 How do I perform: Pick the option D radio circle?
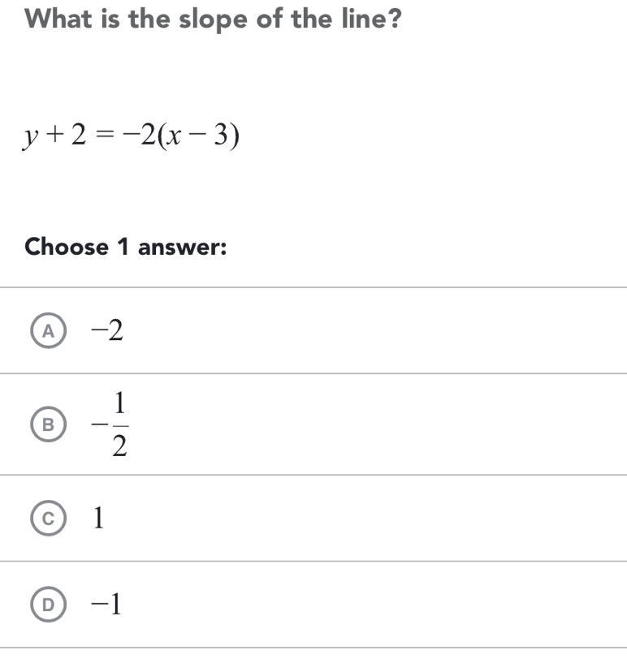pos(50,605)
